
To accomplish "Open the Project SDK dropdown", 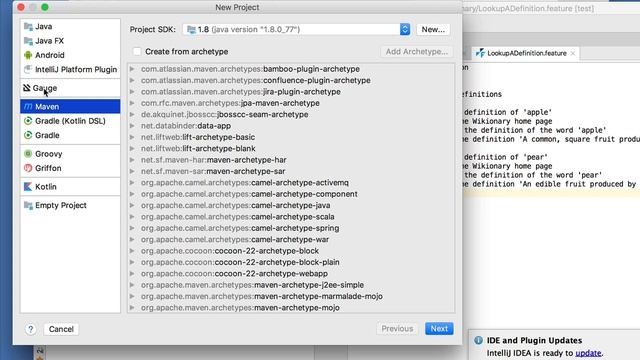I will click(296, 29).
